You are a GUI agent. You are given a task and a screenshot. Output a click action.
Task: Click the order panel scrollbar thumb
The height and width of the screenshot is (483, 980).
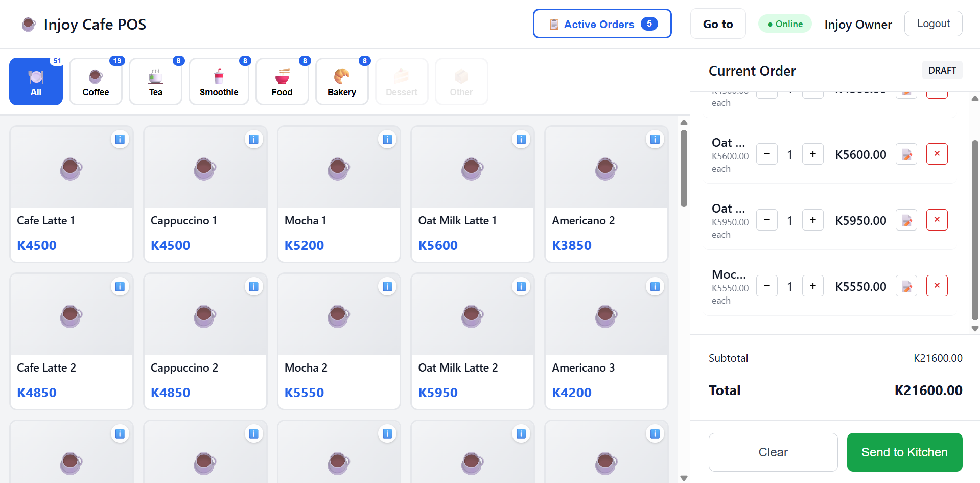975,230
